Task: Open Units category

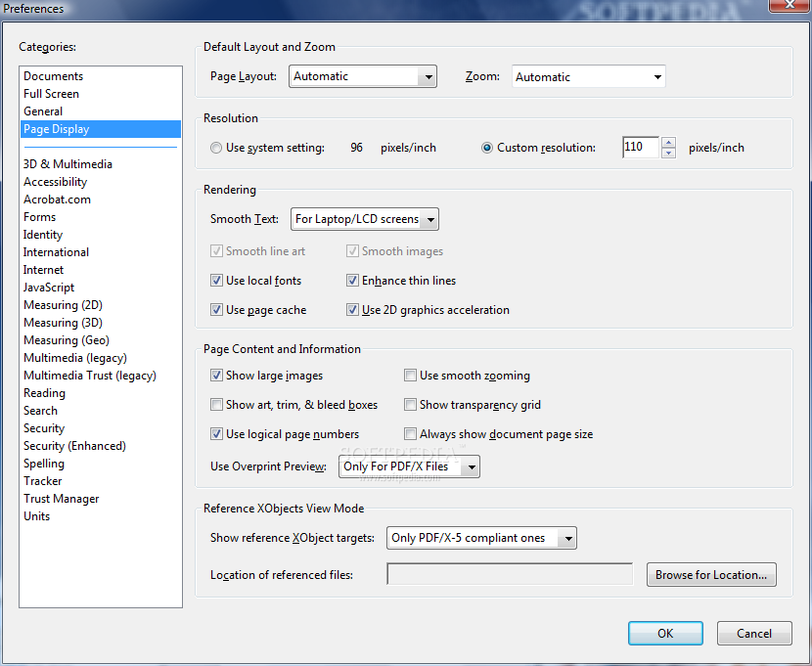Action: coord(37,516)
